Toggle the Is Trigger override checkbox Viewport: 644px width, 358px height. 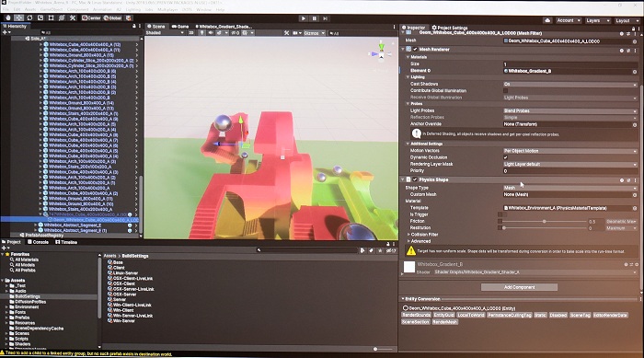pos(500,214)
